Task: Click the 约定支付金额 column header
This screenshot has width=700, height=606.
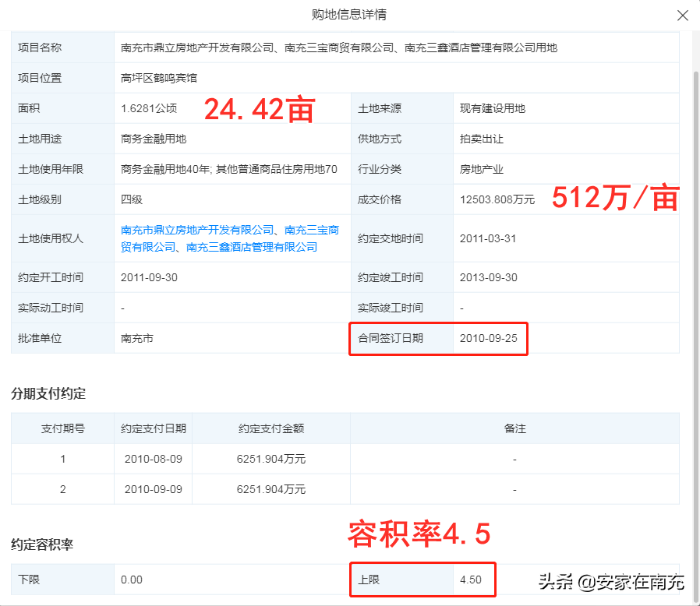Action: (271, 428)
